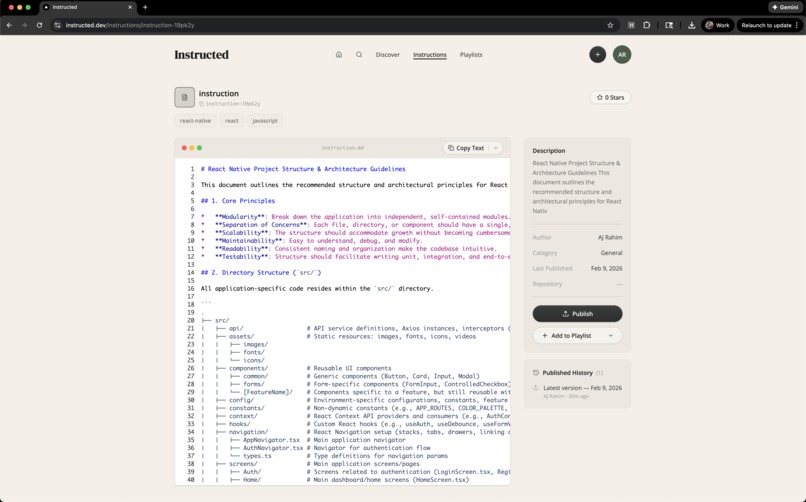Image resolution: width=806 pixels, height=502 pixels.
Task: Click the instruction.md file name label
Action: (x=342, y=148)
